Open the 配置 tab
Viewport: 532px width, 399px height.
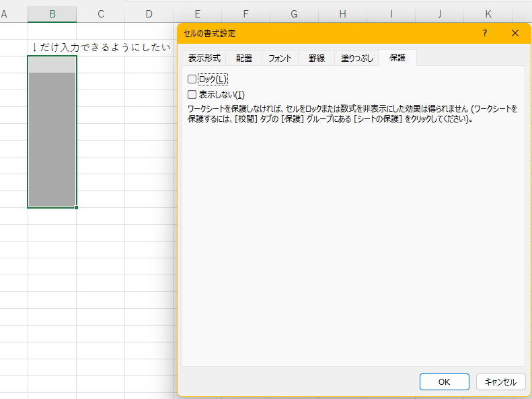click(x=244, y=59)
